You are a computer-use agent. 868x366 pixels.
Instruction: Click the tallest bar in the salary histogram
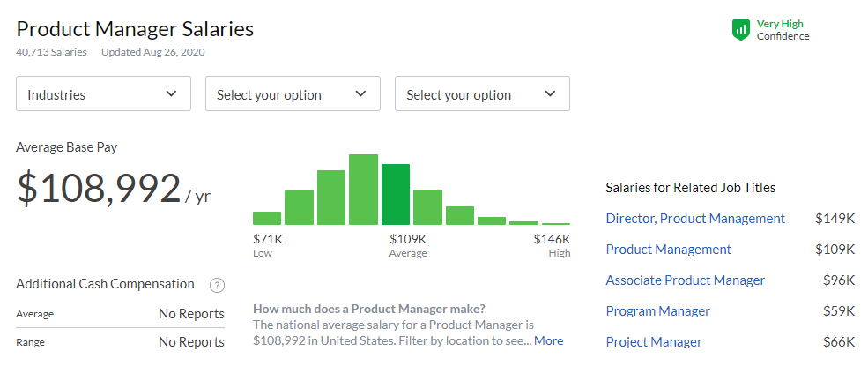(x=363, y=190)
